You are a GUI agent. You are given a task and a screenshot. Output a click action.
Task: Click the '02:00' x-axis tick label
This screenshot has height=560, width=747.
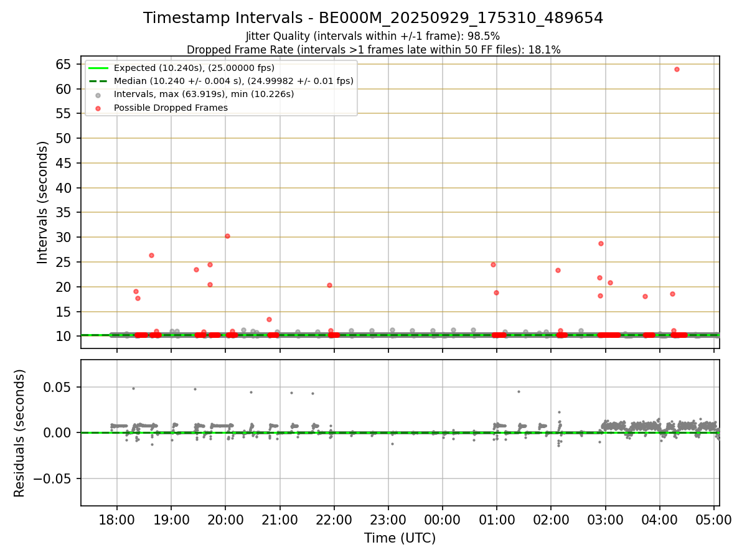point(551,520)
